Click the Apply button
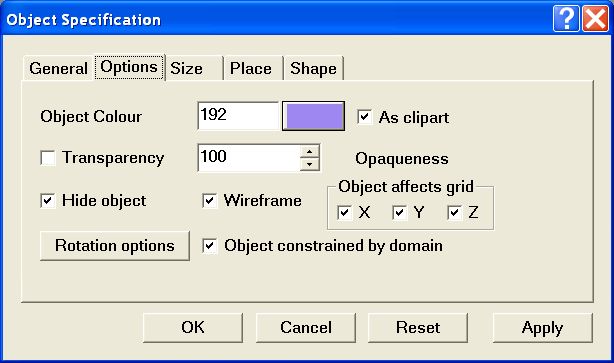614x363 pixels. click(542, 328)
